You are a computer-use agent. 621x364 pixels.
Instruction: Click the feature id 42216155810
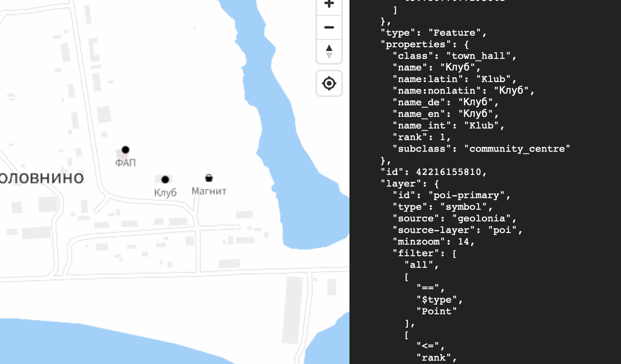tap(449, 172)
